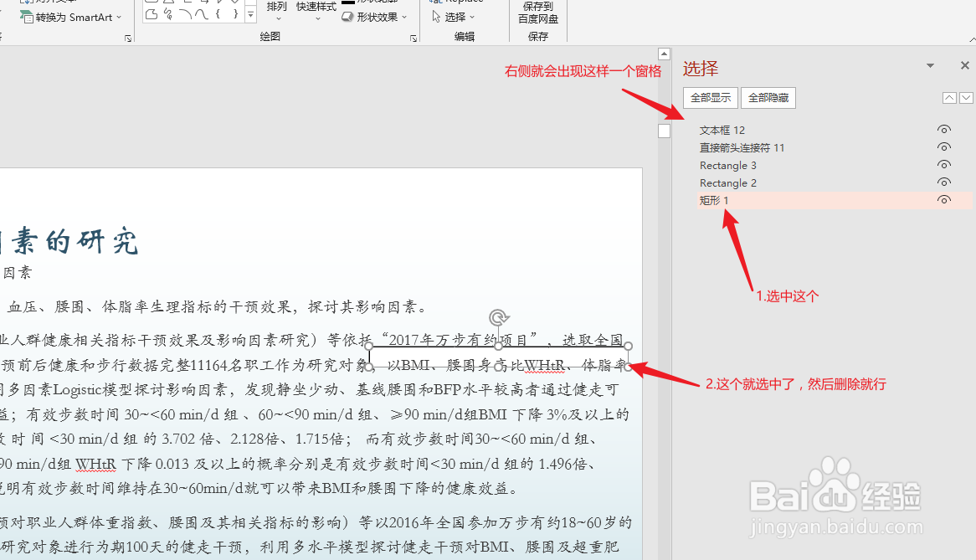Move object up with bring forward arrow
Image resolution: width=976 pixels, height=560 pixels.
tap(949, 98)
